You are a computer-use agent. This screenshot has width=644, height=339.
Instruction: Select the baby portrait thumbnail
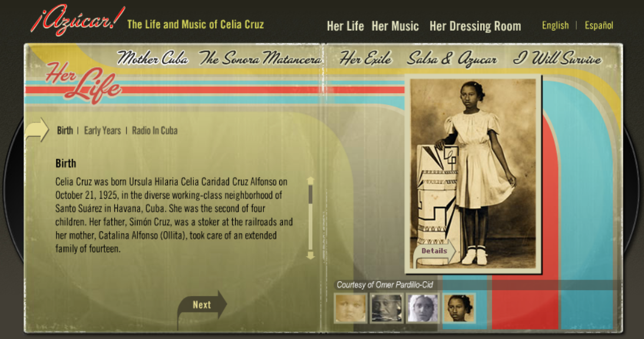click(x=351, y=308)
